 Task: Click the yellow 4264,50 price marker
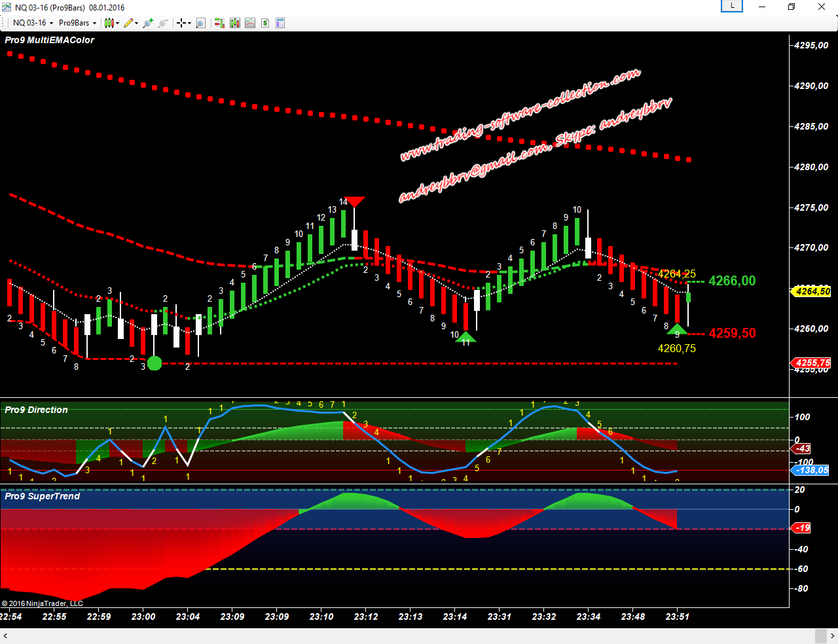tap(812, 291)
